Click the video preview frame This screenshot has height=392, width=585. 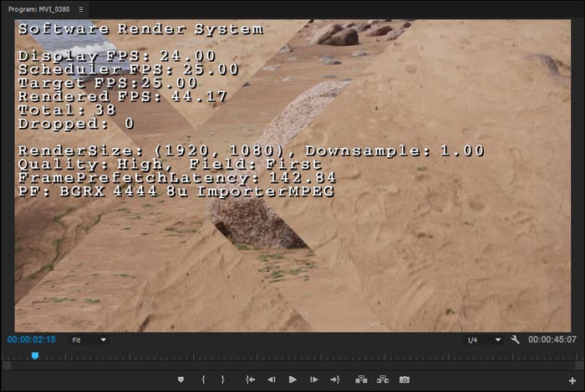coord(292,176)
